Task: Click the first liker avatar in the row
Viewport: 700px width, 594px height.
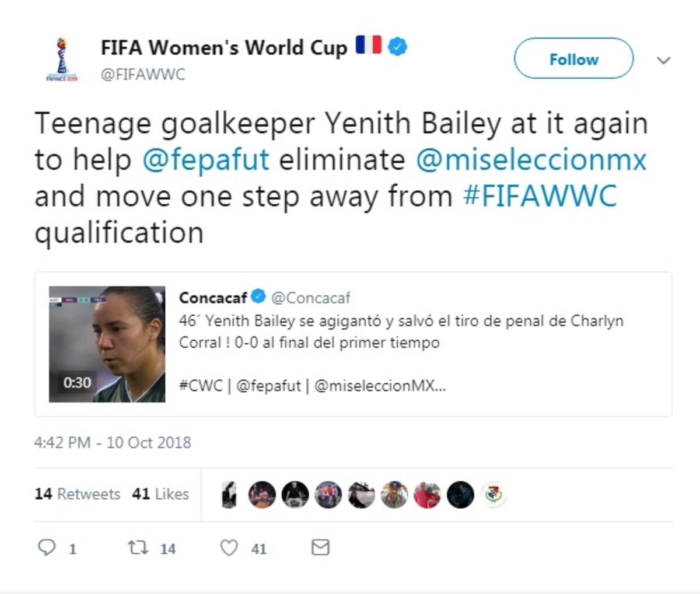Action: [229, 495]
